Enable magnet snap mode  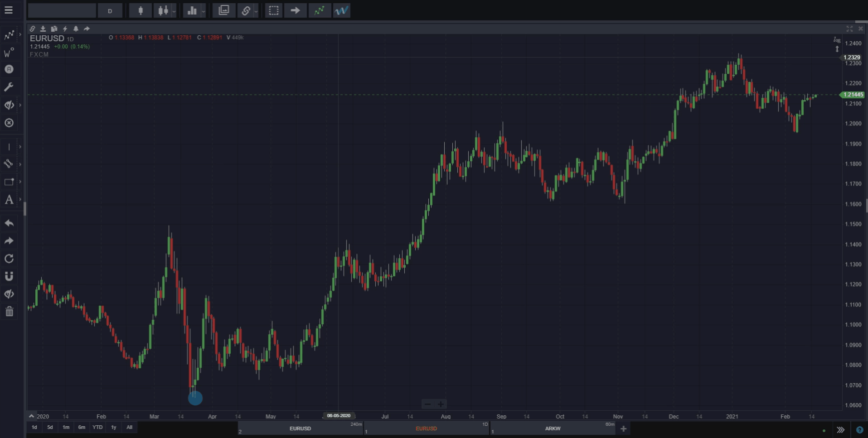(9, 276)
